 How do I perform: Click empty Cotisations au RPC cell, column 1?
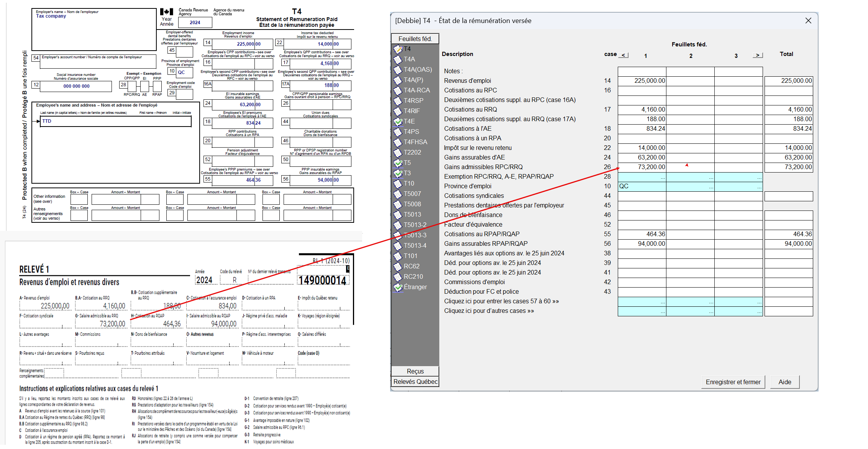(642, 90)
